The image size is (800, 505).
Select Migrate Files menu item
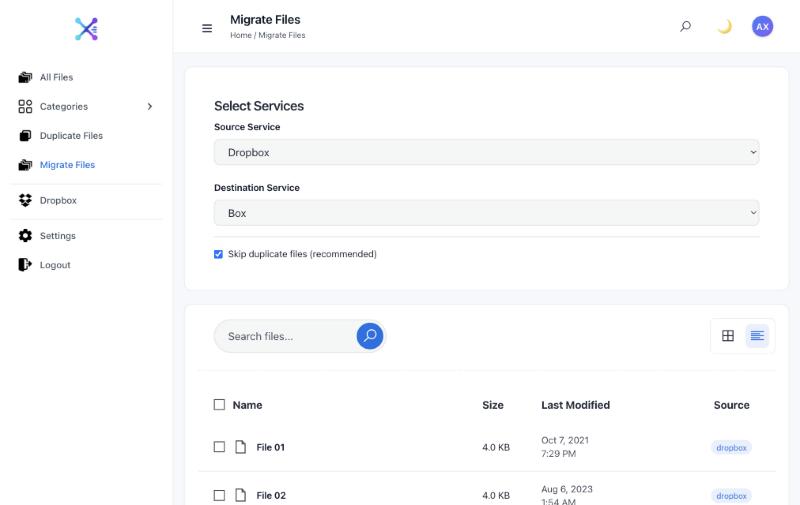pyautogui.click(x=67, y=165)
